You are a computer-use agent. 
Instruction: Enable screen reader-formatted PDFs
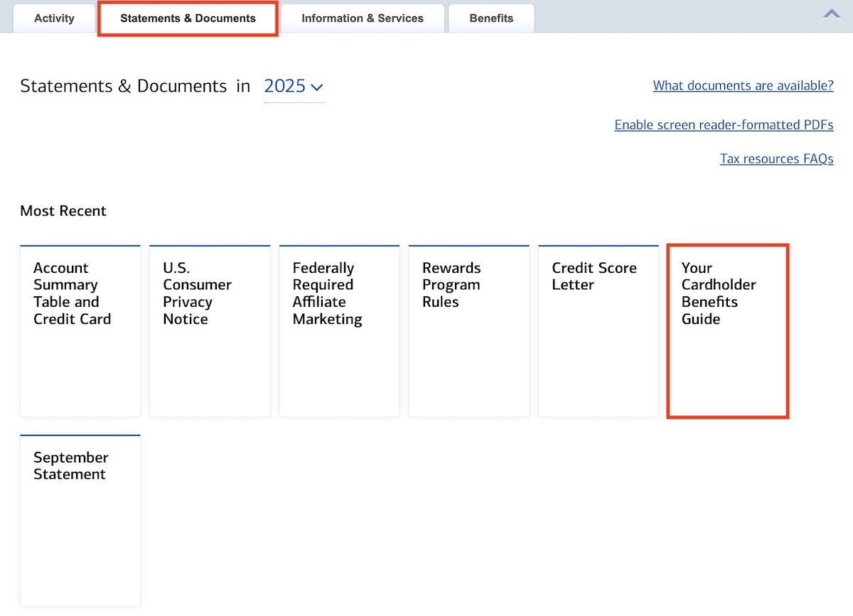click(x=724, y=125)
